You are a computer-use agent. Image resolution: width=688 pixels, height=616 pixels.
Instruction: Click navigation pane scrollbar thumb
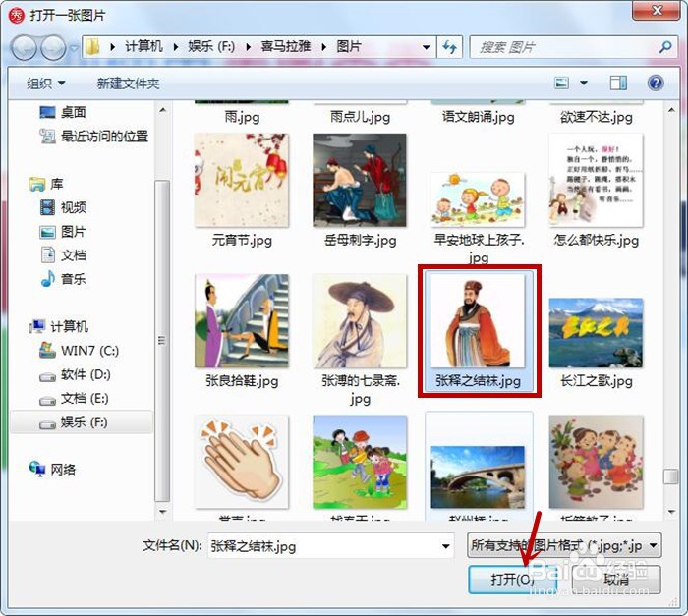tap(162, 341)
